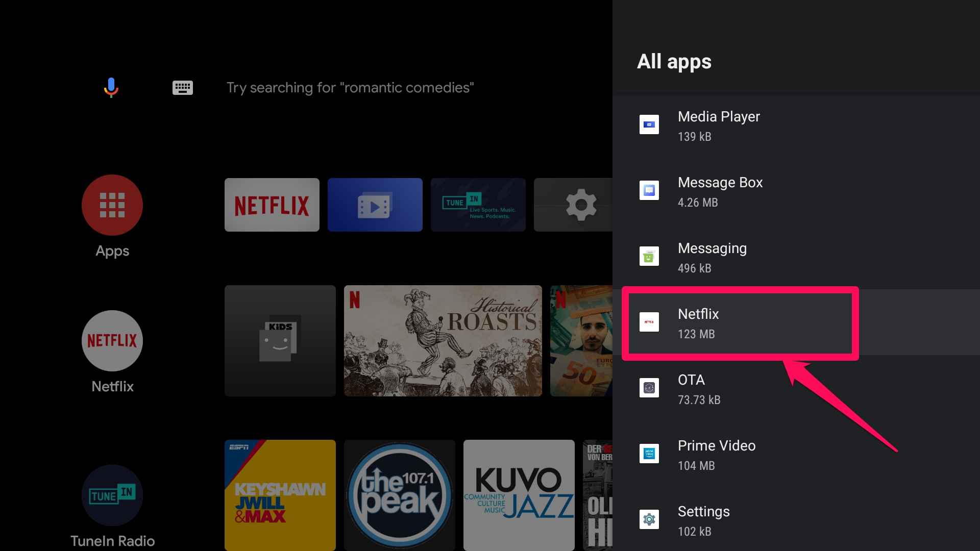Play Keyshawn JWill & Max station

click(280, 495)
